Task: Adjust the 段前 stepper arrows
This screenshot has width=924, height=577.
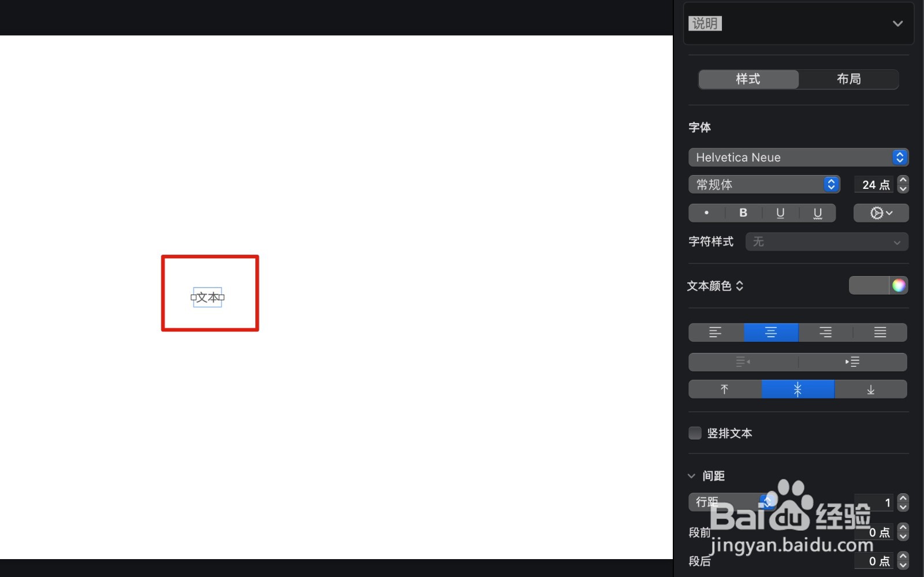Action: [x=903, y=532]
